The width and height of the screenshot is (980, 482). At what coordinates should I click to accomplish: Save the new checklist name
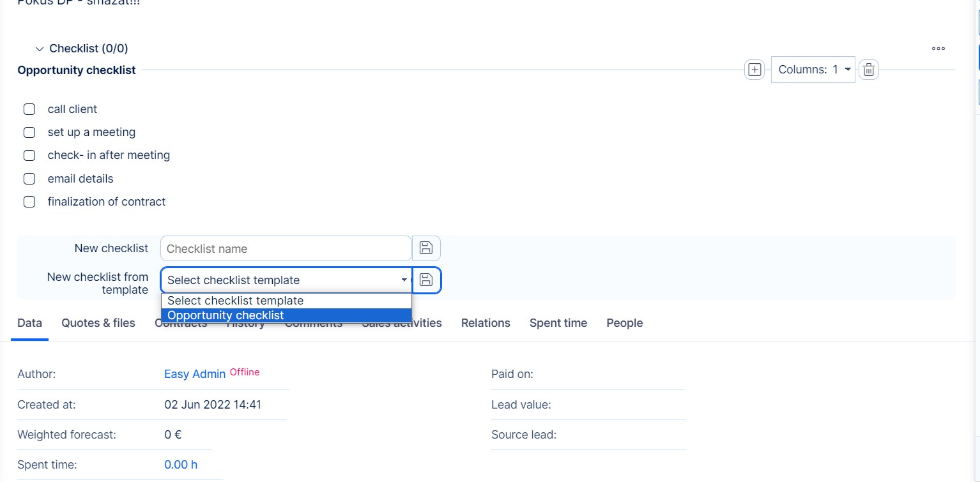pos(426,248)
